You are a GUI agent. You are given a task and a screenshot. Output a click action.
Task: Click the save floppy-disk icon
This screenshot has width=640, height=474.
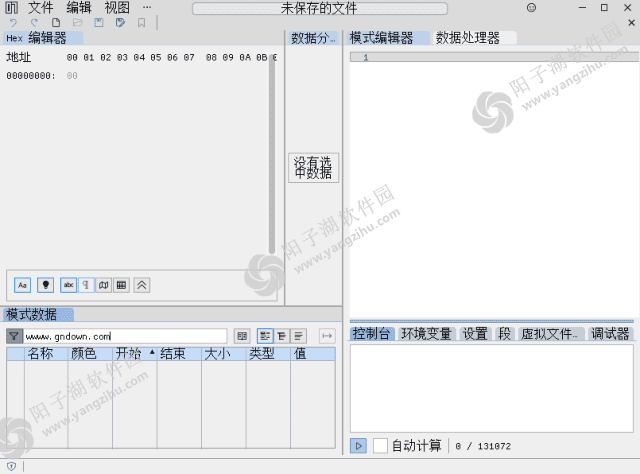click(x=99, y=23)
